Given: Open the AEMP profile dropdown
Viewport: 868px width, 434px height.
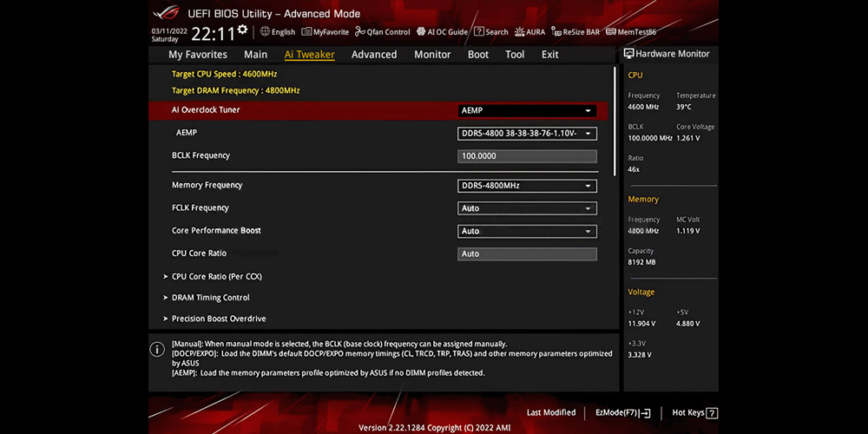Looking at the screenshot, I should click(527, 134).
